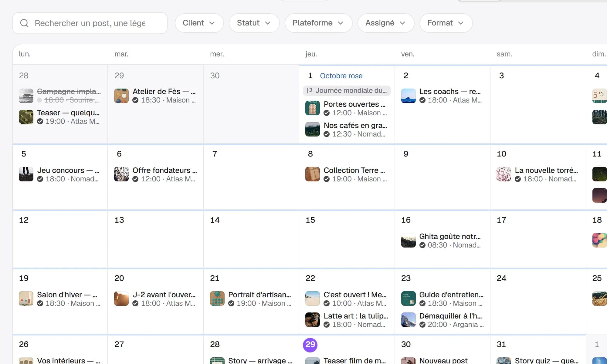Open Démaquiller à l'h post thumbnail
The height and width of the screenshot is (364, 607).
pos(409,320)
